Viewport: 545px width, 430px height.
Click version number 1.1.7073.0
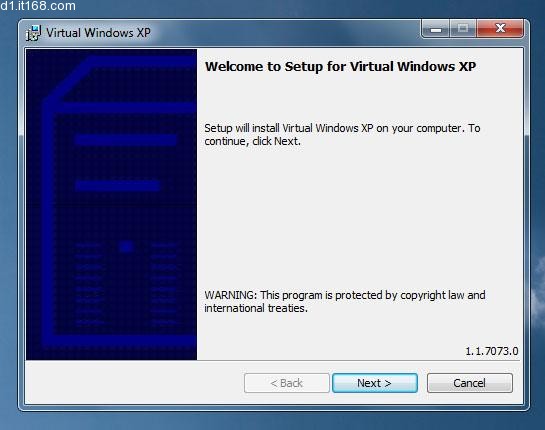coord(491,351)
